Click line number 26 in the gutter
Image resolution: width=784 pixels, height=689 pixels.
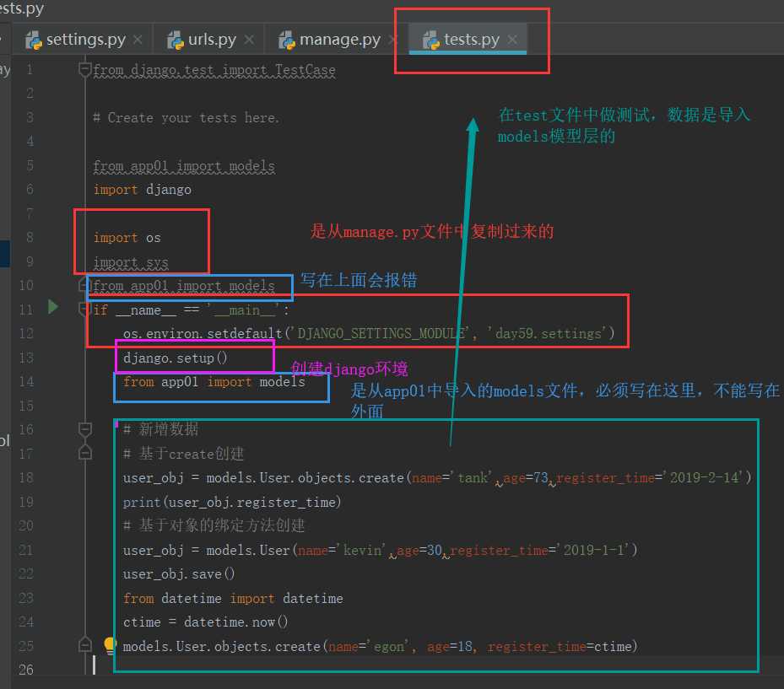coord(26,670)
